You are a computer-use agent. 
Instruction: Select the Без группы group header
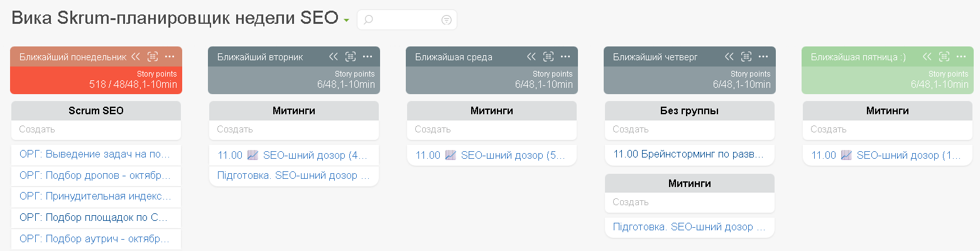tap(689, 111)
